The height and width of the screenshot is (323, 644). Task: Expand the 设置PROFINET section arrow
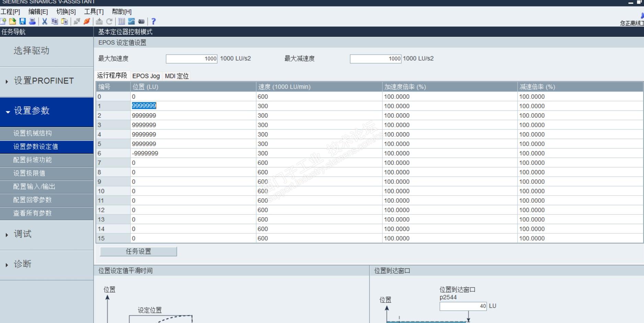7,81
